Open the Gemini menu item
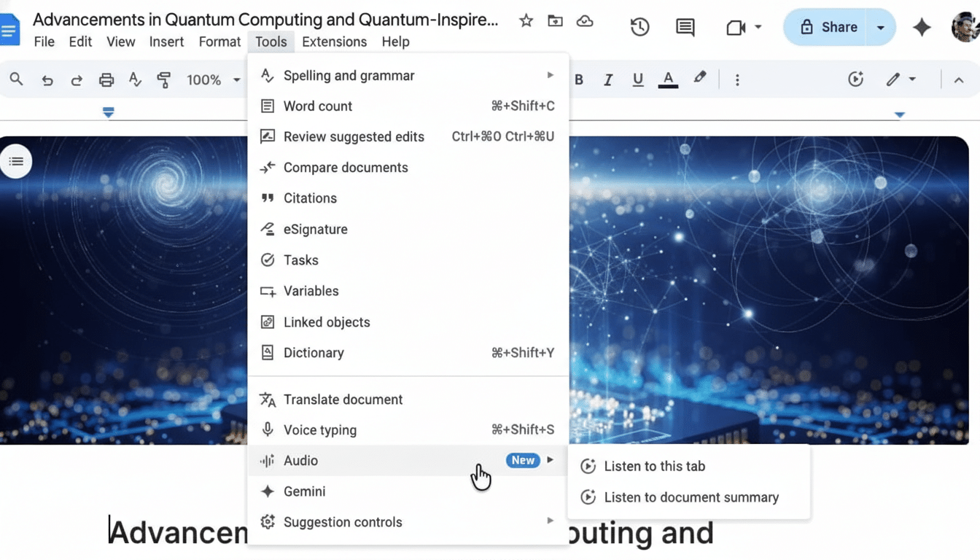980x560 pixels. 304,491
